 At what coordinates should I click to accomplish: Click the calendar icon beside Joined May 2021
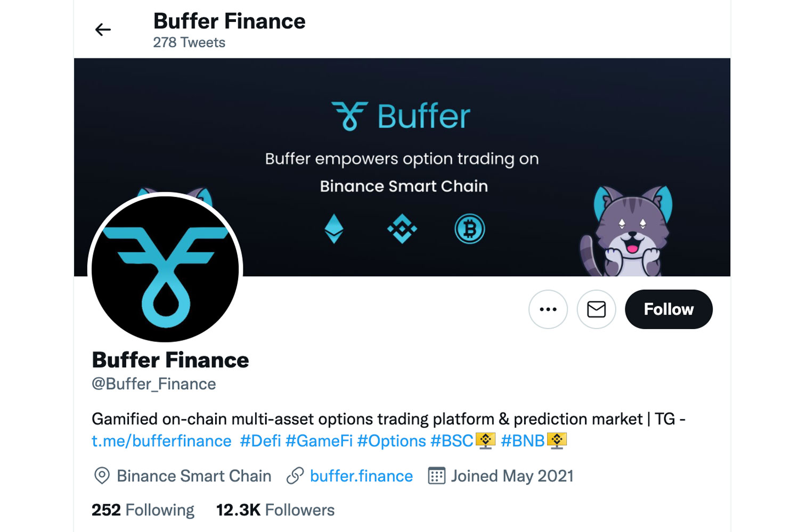(437, 476)
